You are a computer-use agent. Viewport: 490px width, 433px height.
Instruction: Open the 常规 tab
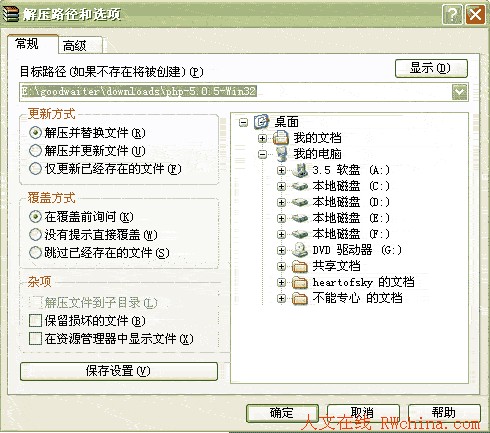tap(33, 44)
